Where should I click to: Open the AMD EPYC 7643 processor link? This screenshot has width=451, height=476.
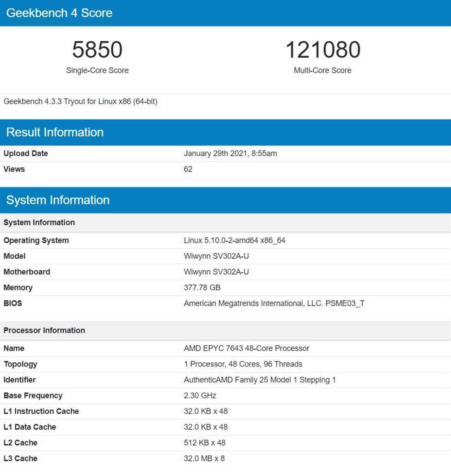(247, 348)
